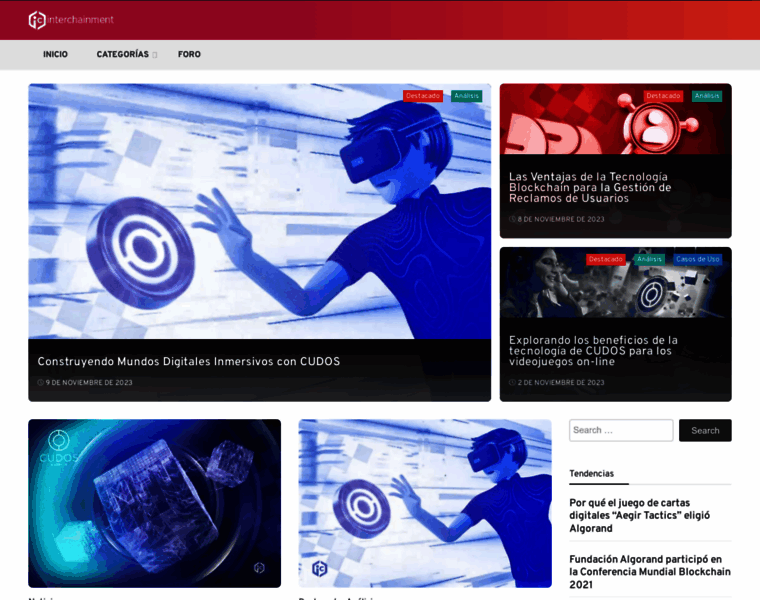Viewport: 760px width, 600px height.
Task: Open article Las Ventajas de la Tecnología Blockchain
Action: (590, 188)
